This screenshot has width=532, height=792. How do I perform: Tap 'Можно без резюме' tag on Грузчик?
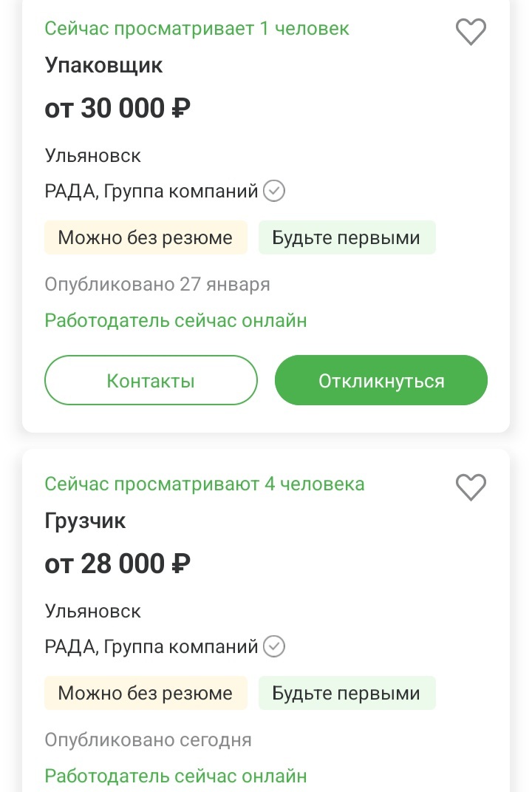(x=146, y=694)
